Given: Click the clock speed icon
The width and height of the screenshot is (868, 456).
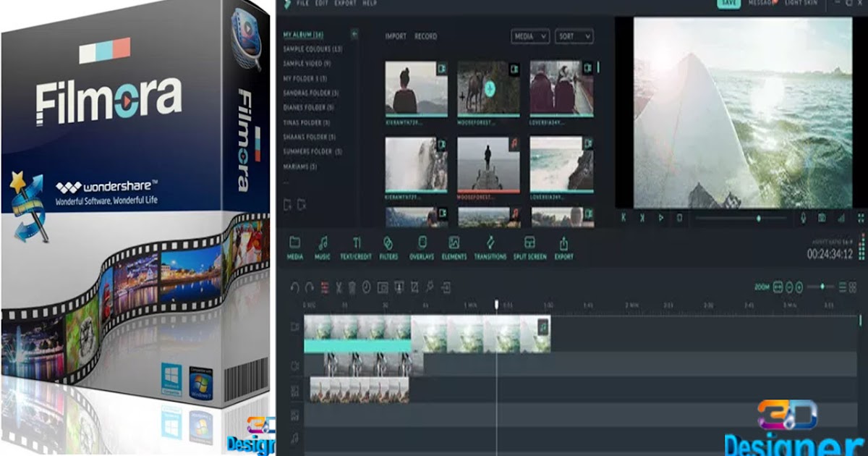Looking at the screenshot, I should (366, 287).
